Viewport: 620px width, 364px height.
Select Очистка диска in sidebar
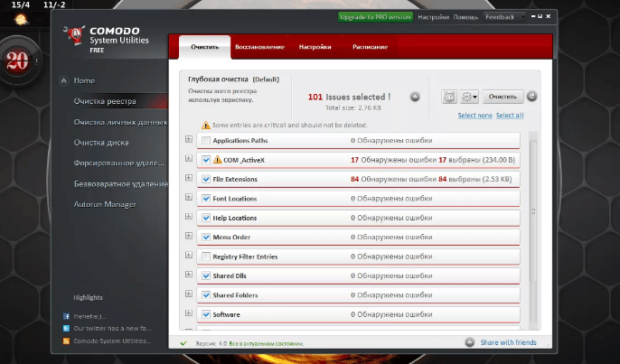coord(101,143)
